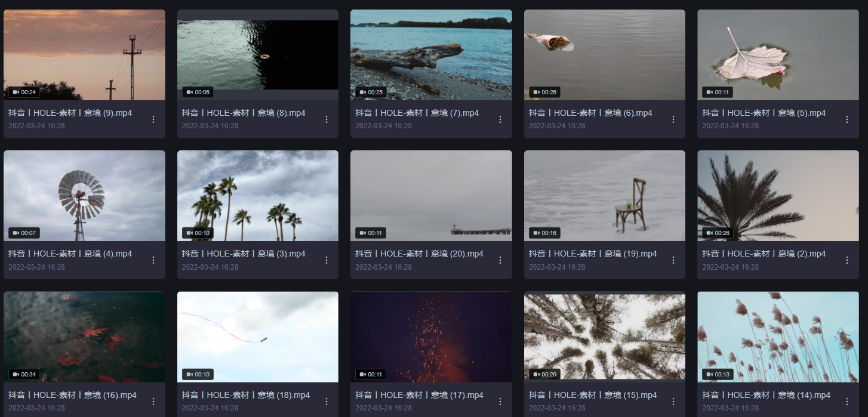The width and height of the screenshot is (868, 417).
Task: Open the three-dot menu for 意境 (5).mp4
Action: (x=847, y=119)
